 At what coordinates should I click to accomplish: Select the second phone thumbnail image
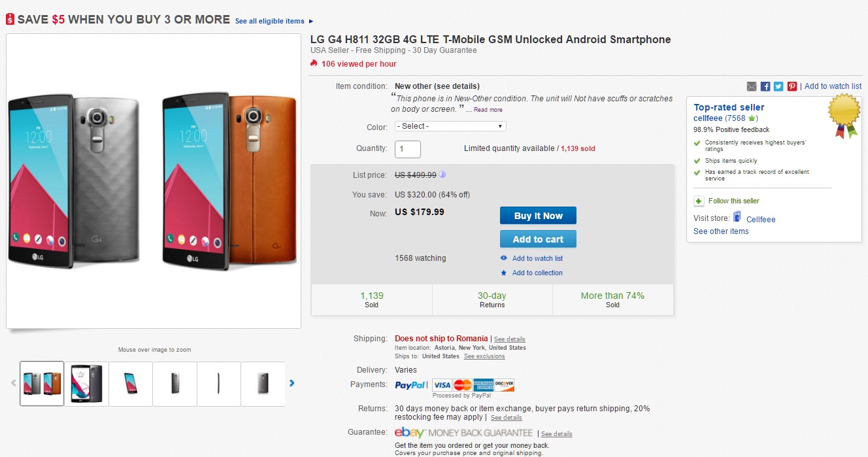coord(86,383)
